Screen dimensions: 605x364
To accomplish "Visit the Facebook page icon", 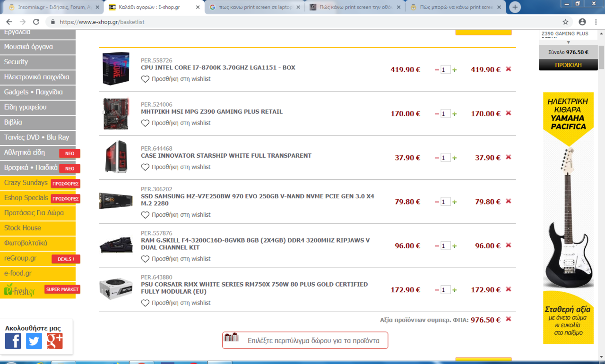I will pyautogui.click(x=13, y=340).
